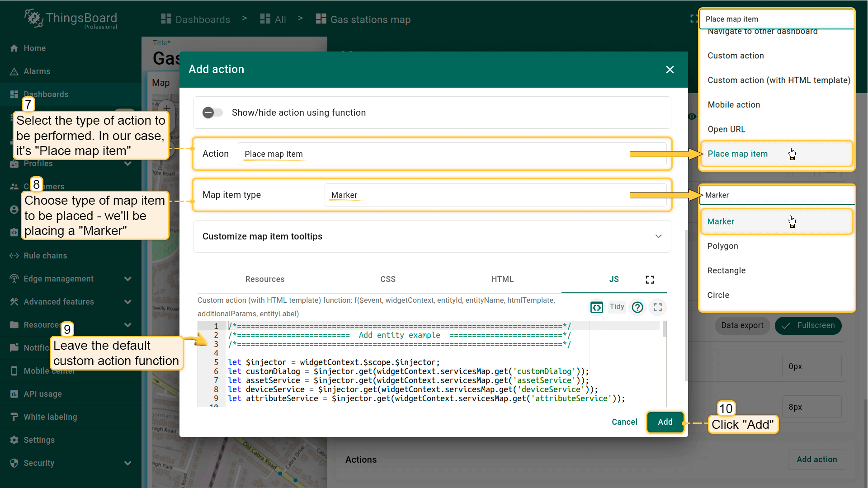
Task: Click the Alarms bell icon
Action: [14, 71]
